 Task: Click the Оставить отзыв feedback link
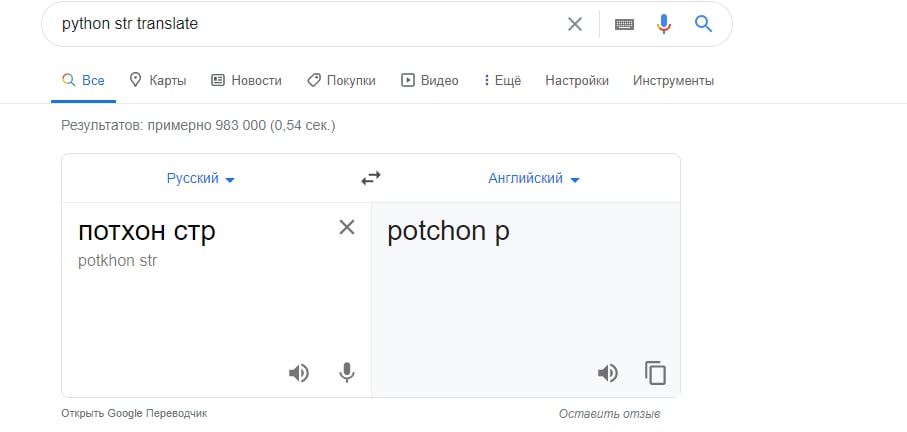[609, 413]
